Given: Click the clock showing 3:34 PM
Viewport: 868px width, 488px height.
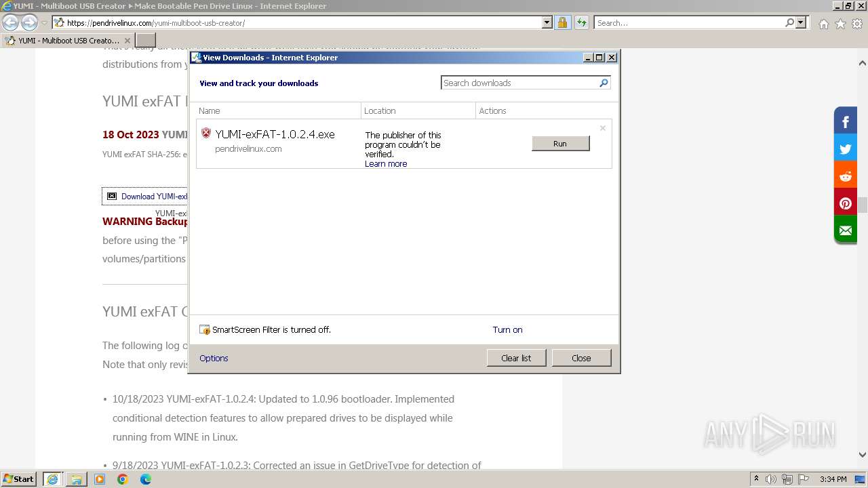Looking at the screenshot, I should (x=833, y=479).
